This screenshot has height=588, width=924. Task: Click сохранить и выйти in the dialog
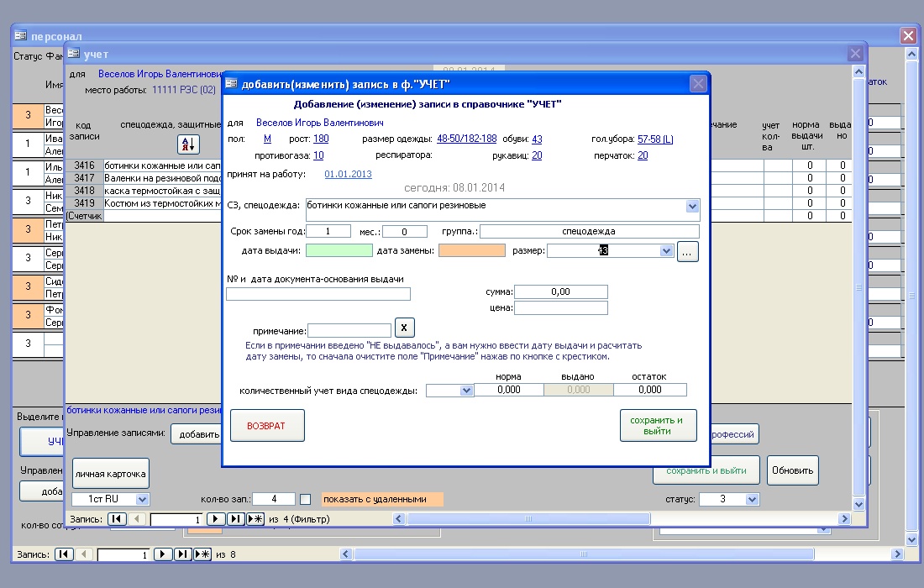pyautogui.click(x=659, y=426)
